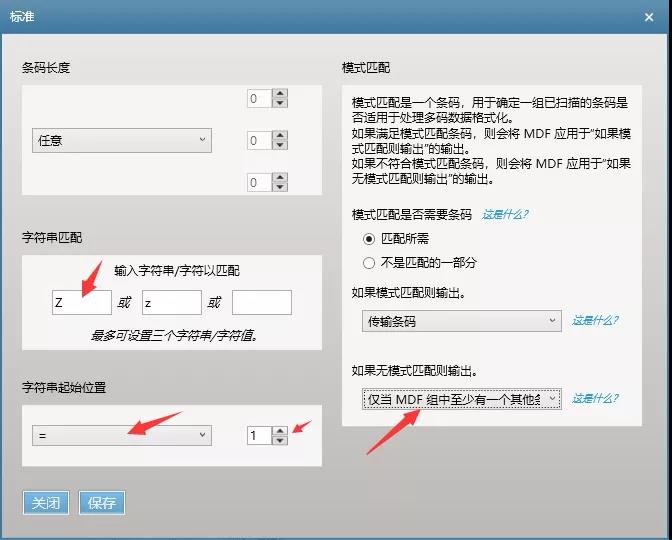Click the second string field containing z
Screen dimensions: 672x540
tap(171, 303)
